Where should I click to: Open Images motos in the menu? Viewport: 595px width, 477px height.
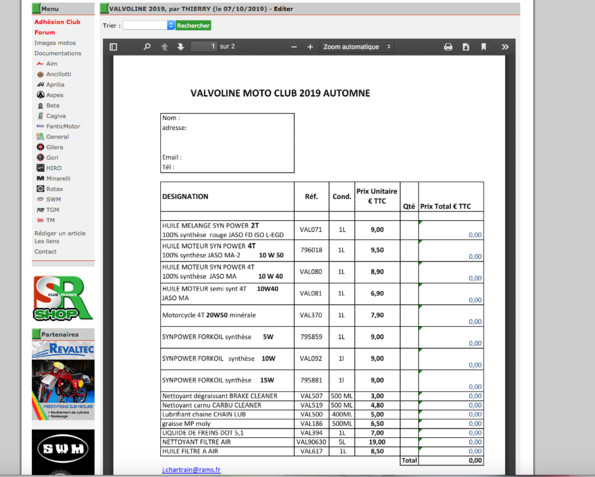click(x=55, y=43)
